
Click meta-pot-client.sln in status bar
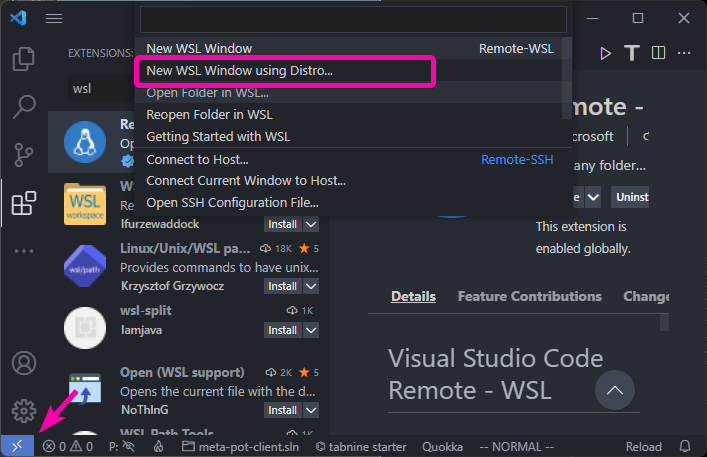tap(240, 446)
